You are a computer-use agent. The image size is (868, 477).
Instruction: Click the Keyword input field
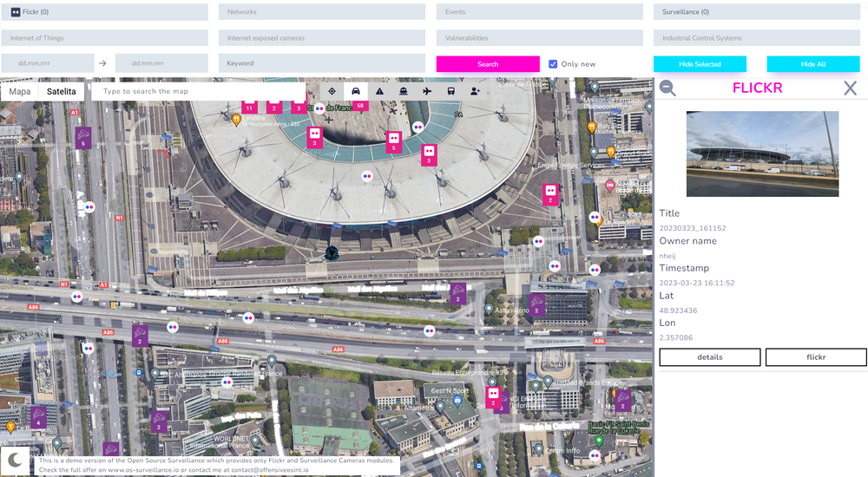click(x=321, y=63)
